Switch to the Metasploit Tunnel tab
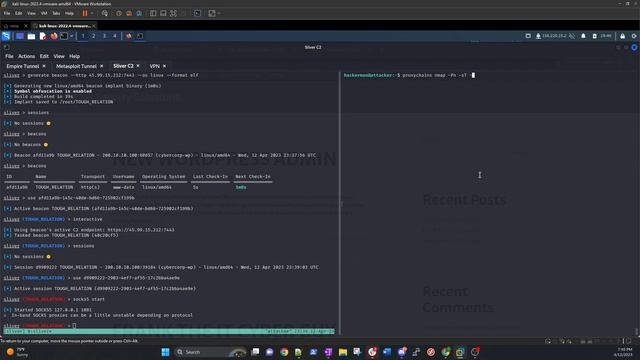Screen dimensions: 640x360 [76, 66]
